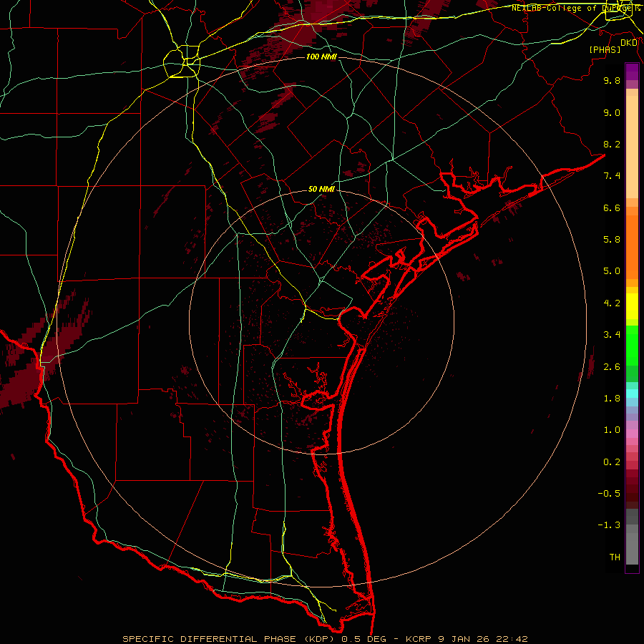Click the NEXLAB-College of DuPage header text
The width and height of the screenshot is (644, 644).
[572, 8]
